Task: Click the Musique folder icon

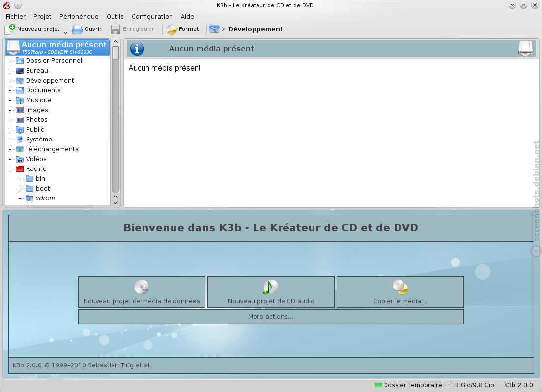Action: coord(20,100)
